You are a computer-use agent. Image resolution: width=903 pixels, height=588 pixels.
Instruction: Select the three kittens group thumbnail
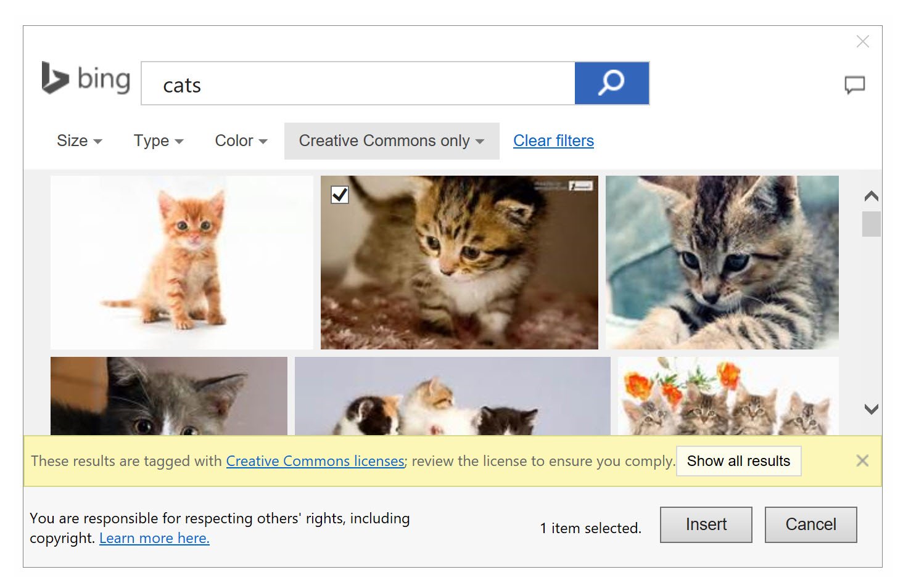coord(453,396)
